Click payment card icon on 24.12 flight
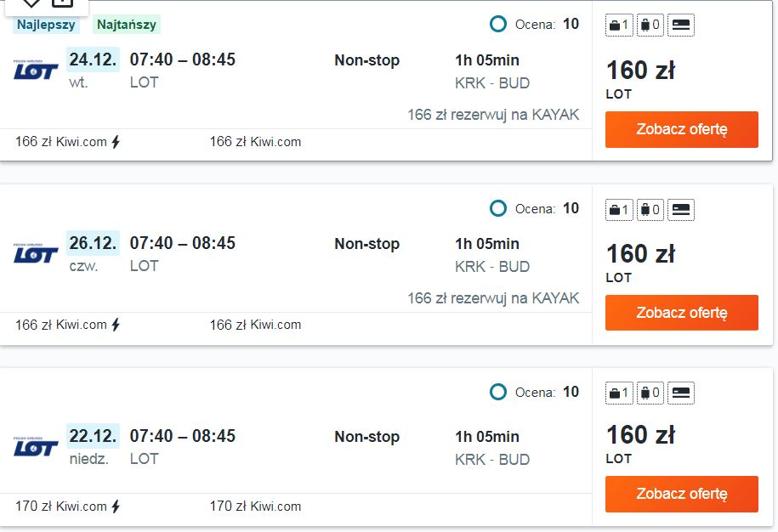 [x=681, y=25]
